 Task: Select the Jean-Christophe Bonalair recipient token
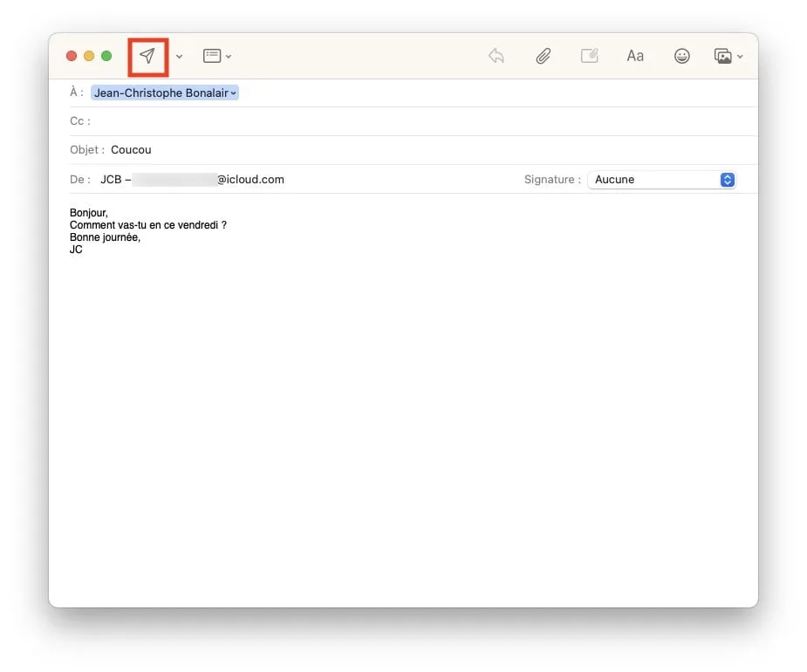[x=162, y=93]
